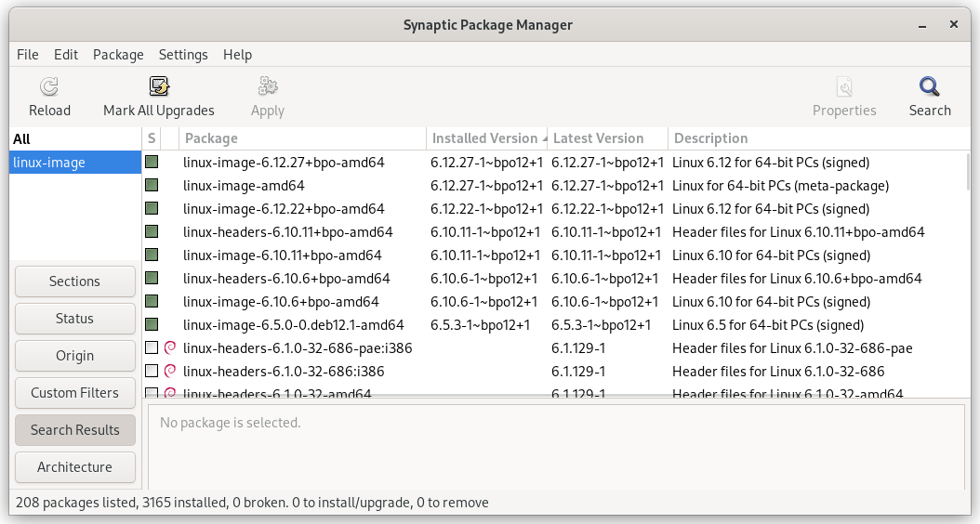Select the Search Results view button
The height and width of the screenshot is (524, 980).
75,429
